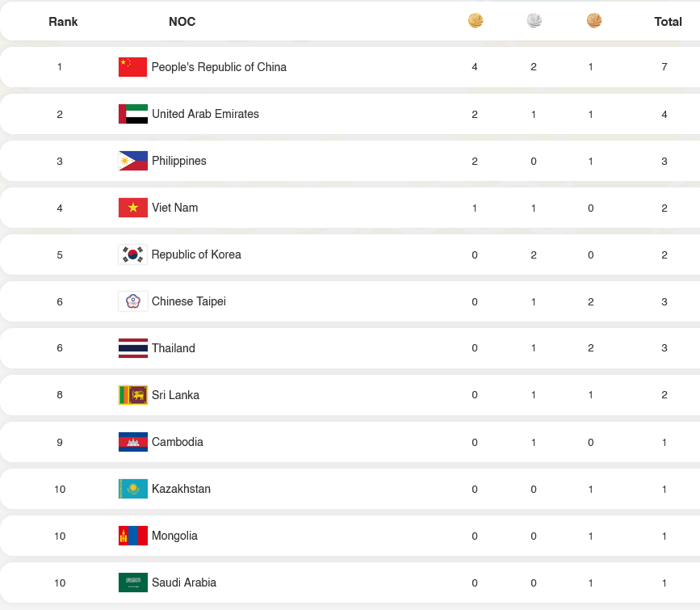Click the People's Republic of China flag
The image size is (700, 610).
132,67
